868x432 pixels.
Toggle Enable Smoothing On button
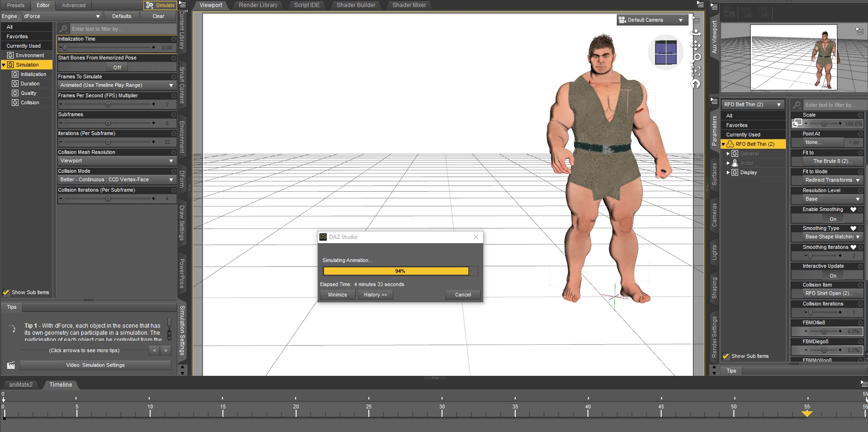pos(833,219)
